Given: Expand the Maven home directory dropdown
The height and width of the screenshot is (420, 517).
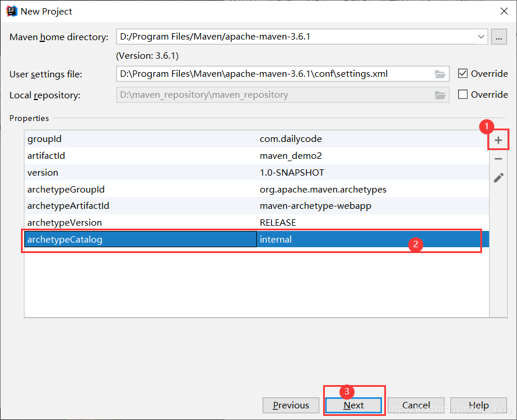Looking at the screenshot, I should point(481,37).
